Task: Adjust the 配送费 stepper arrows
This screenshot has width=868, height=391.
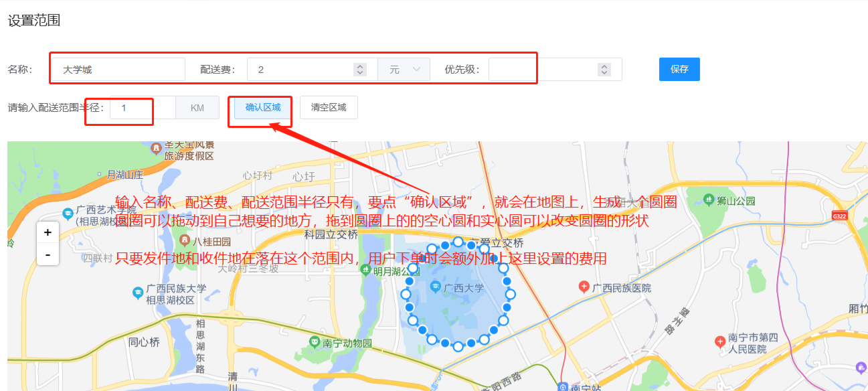Action: [360, 70]
